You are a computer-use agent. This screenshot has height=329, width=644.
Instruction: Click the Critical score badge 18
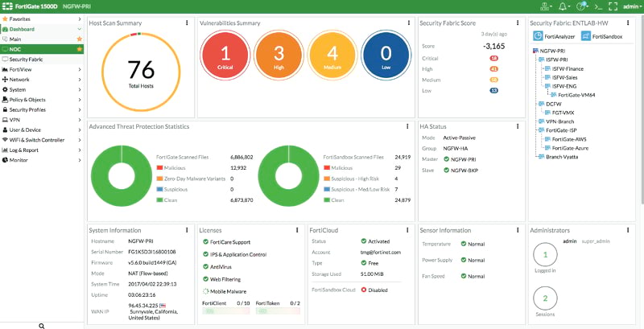tap(493, 58)
